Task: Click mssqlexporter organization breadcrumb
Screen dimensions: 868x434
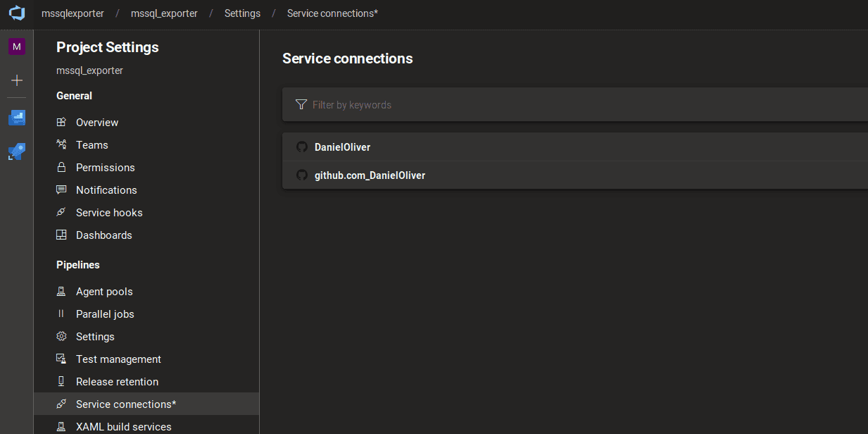Action: (73, 13)
